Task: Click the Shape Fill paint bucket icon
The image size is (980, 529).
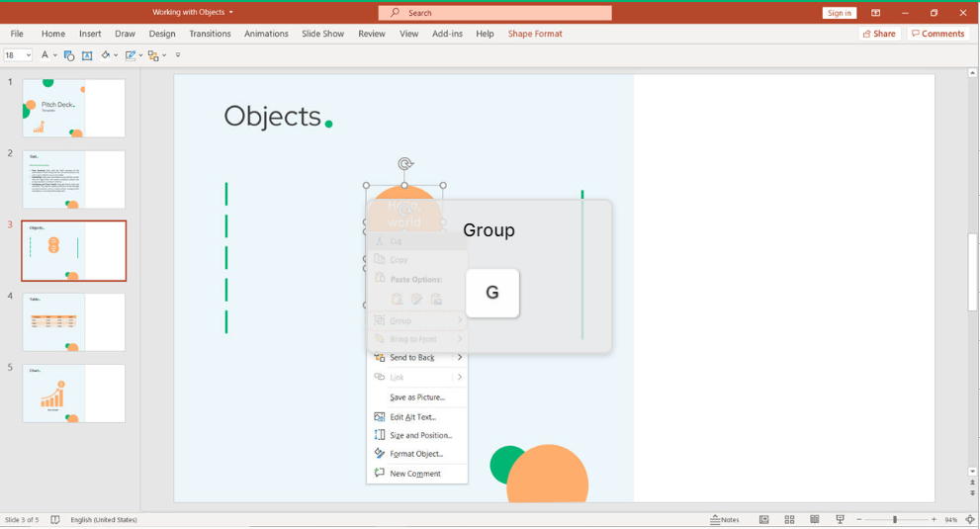Action: click(x=106, y=55)
